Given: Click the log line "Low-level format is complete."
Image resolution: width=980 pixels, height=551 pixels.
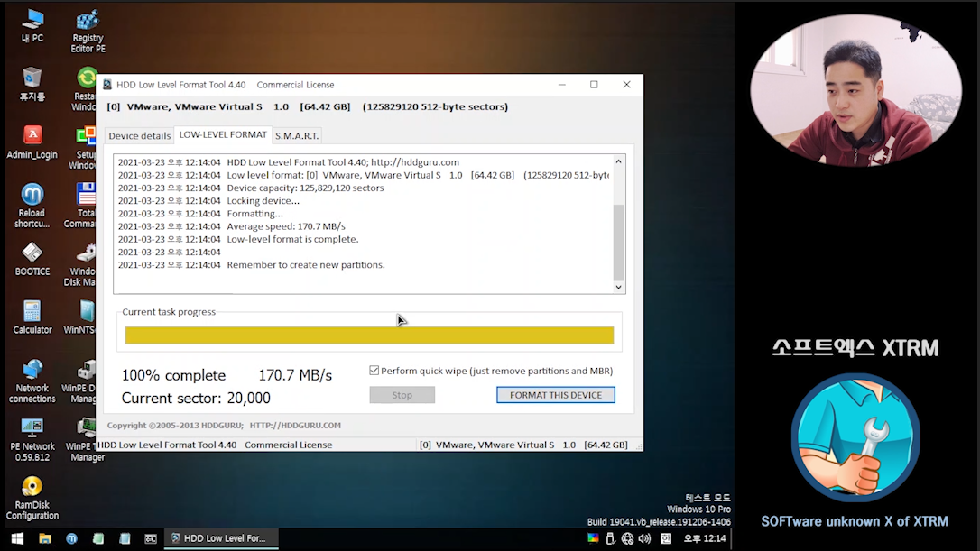Looking at the screenshot, I should [x=292, y=239].
